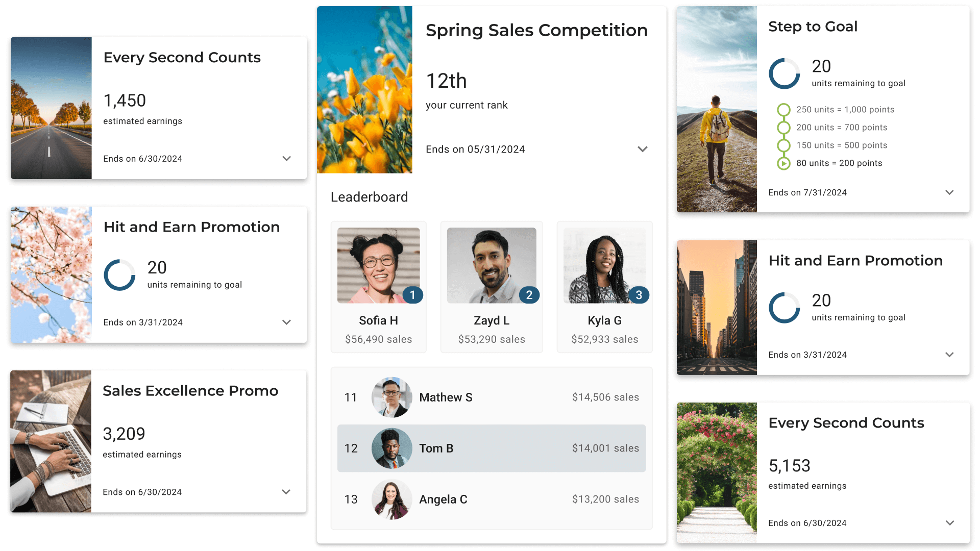The image size is (980, 551).
Task: Select the Tom B leaderboard row
Action: tap(492, 448)
